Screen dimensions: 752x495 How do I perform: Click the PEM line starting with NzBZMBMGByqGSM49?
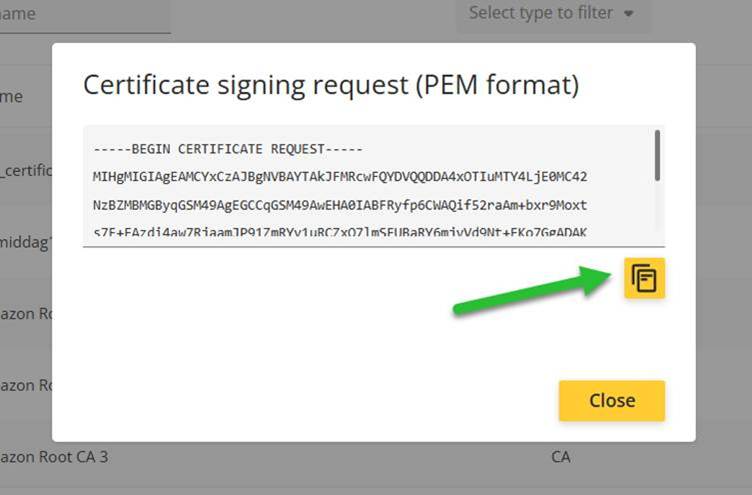click(340, 205)
